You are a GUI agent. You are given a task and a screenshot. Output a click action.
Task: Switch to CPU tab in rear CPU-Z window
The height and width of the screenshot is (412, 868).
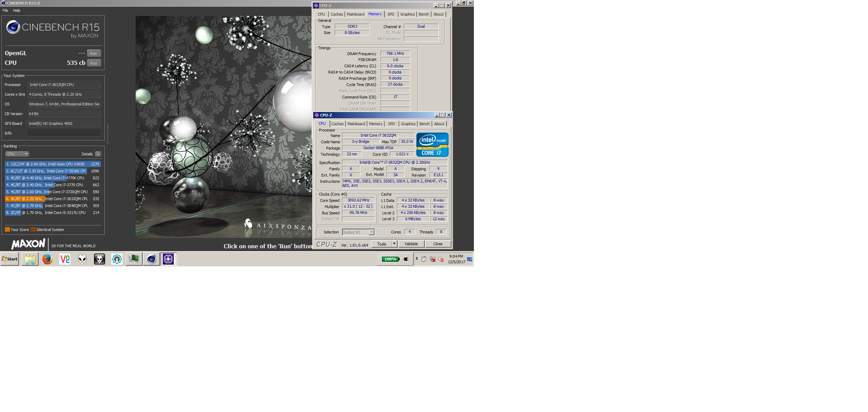[x=321, y=14]
